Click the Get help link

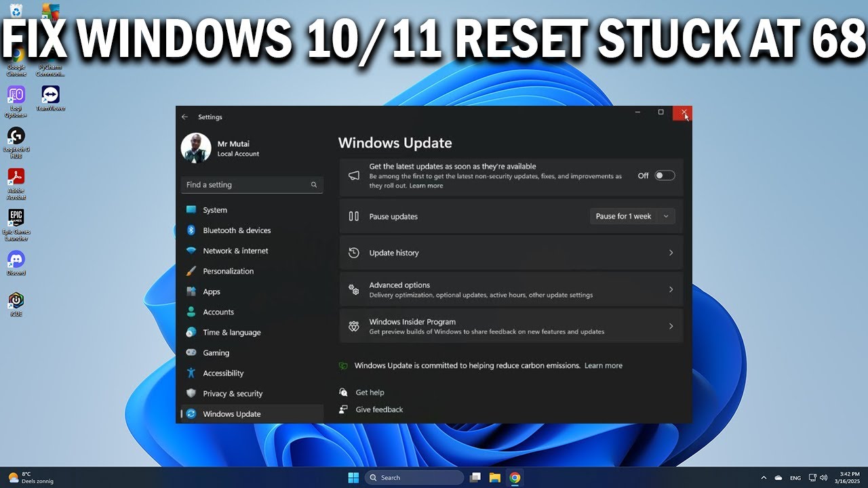point(370,392)
